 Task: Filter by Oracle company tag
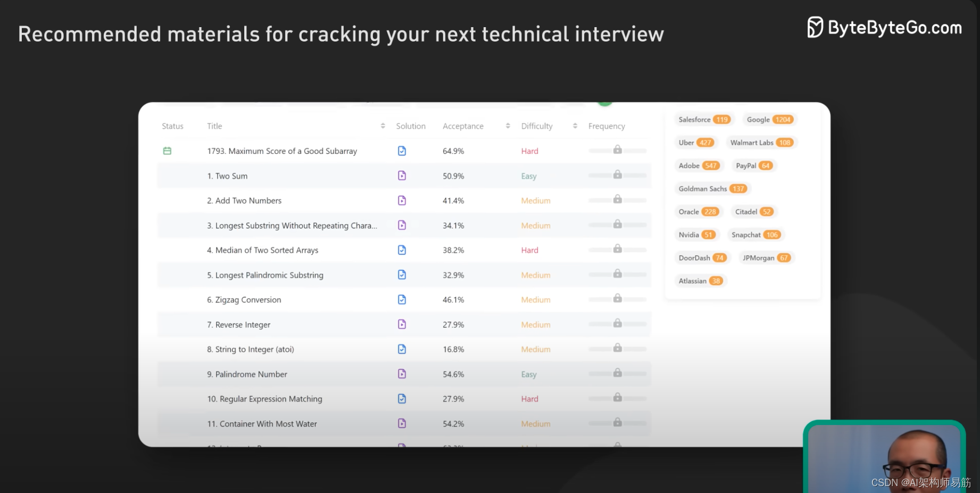[x=699, y=212]
